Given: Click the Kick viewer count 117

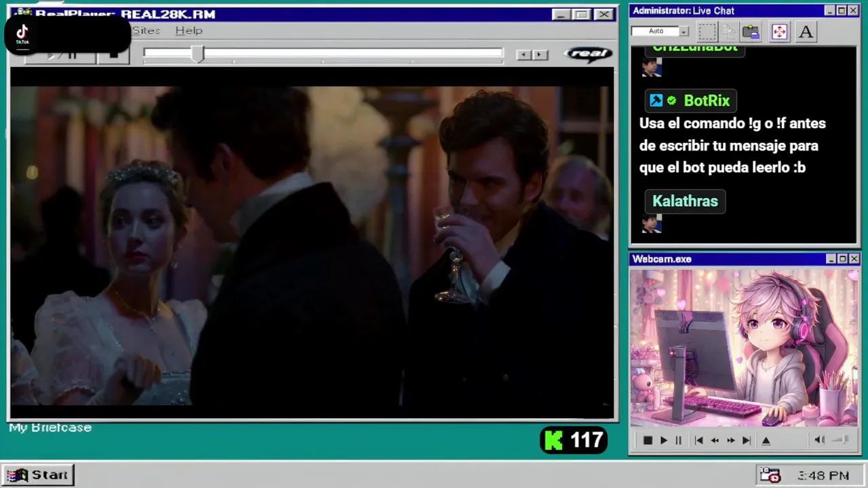Looking at the screenshot, I should click(587, 441).
